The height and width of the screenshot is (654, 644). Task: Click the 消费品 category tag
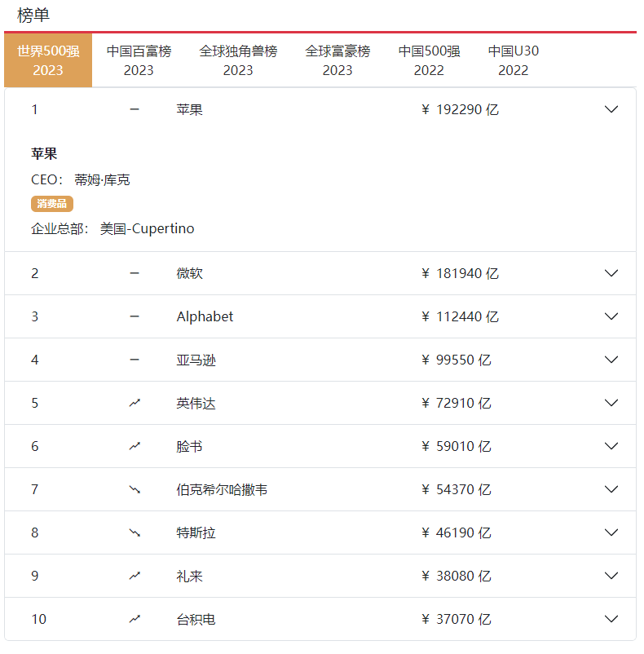click(52, 204)
